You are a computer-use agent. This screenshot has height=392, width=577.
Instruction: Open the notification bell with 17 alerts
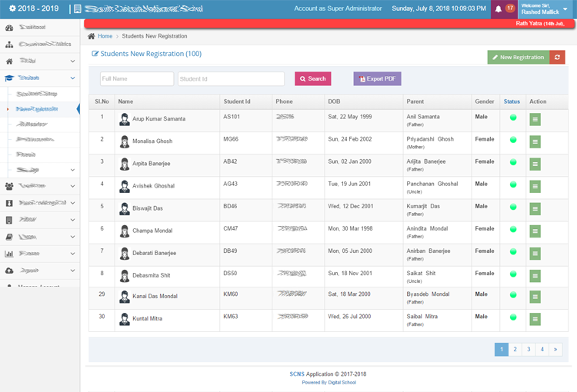tap(499, 8)
